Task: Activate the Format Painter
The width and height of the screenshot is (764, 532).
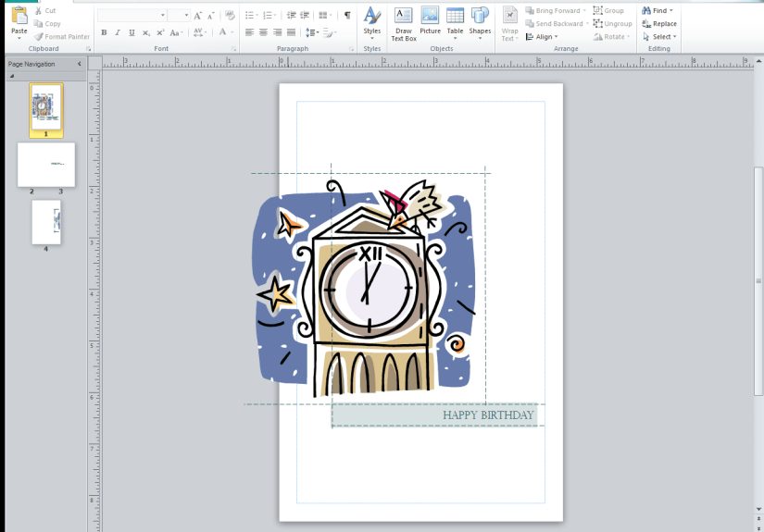Action: point(62,36)
